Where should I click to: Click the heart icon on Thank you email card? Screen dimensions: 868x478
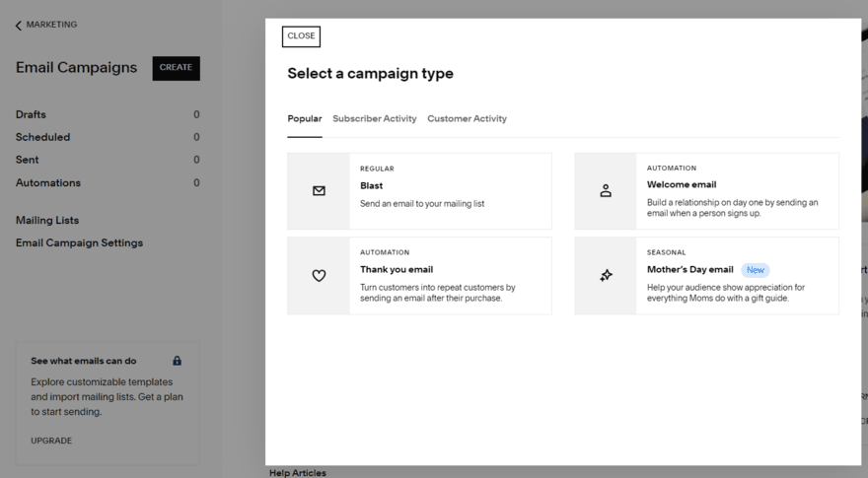pos(319,276)
